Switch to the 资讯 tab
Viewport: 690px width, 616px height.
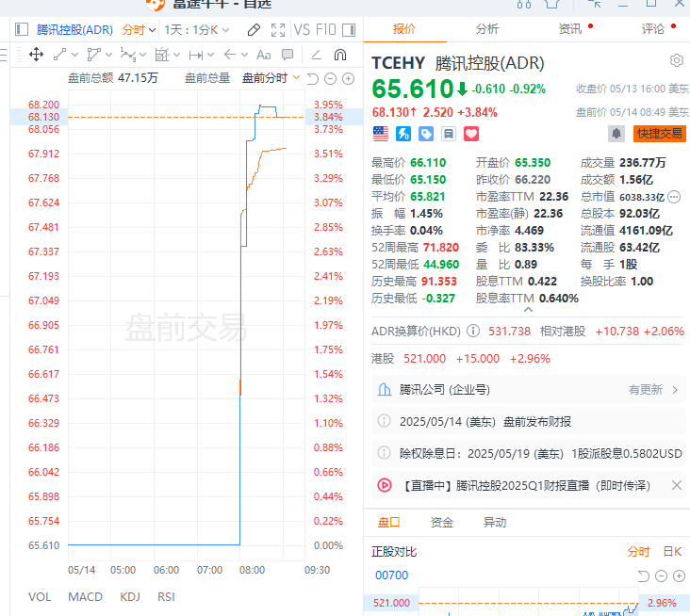click(x=570, y=29)
